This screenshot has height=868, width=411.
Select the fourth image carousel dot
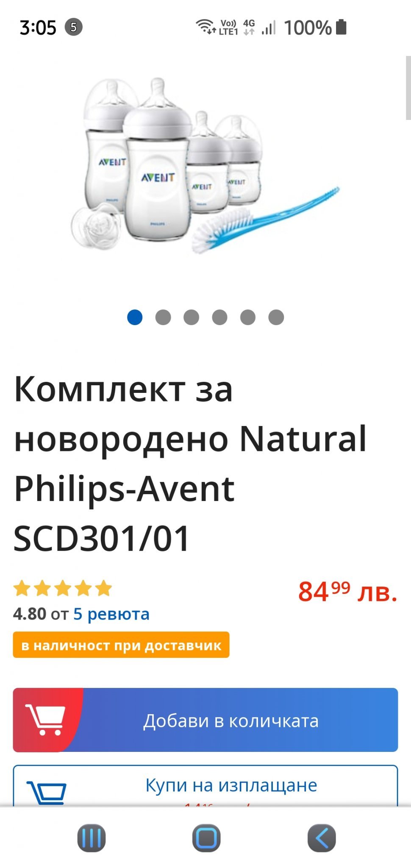click(219, 317)
